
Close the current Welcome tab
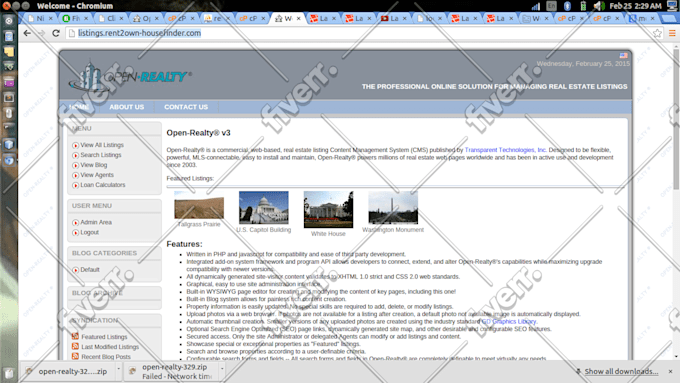point(298,18)
